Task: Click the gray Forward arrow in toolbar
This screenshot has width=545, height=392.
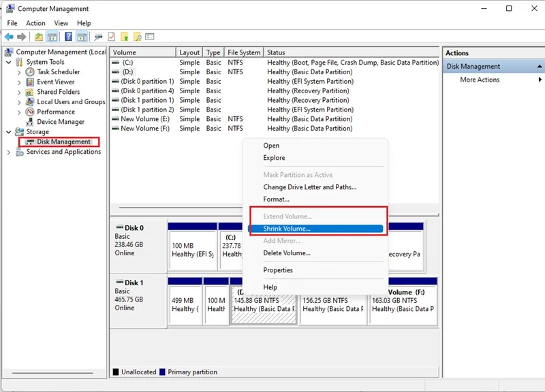Action: (22, 37)
